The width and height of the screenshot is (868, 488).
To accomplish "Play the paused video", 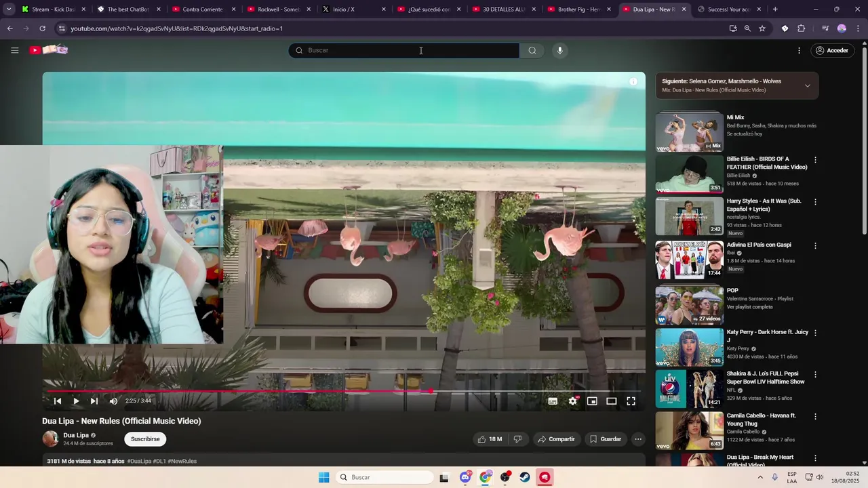I will coord(76,401).
